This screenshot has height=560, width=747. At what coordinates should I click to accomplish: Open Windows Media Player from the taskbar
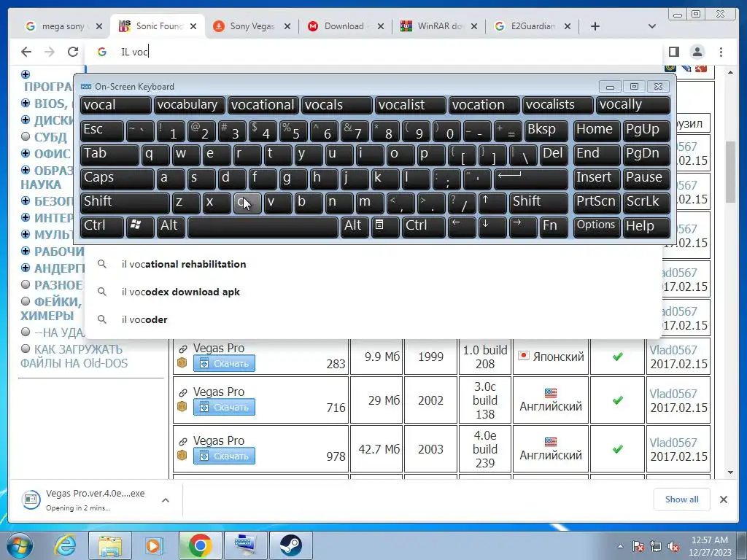(x=153, y=545)
